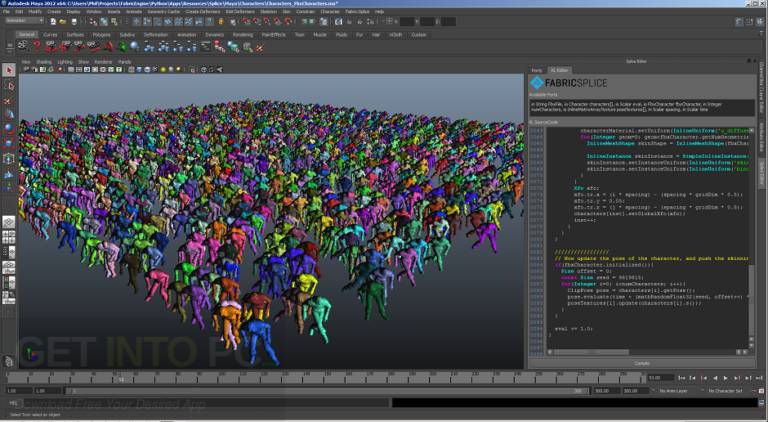Click the Fabric Splice diamond logo

tap(537, 83)
